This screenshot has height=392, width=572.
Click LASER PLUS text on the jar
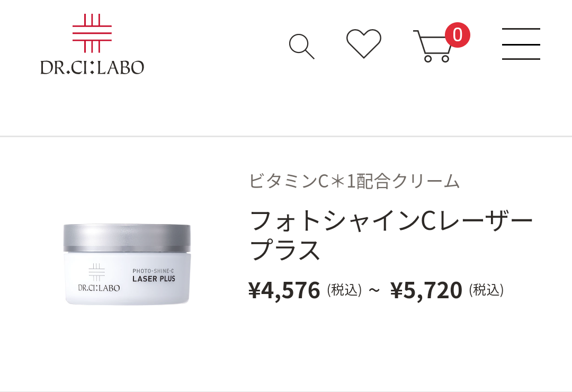[x=154, y=279]
